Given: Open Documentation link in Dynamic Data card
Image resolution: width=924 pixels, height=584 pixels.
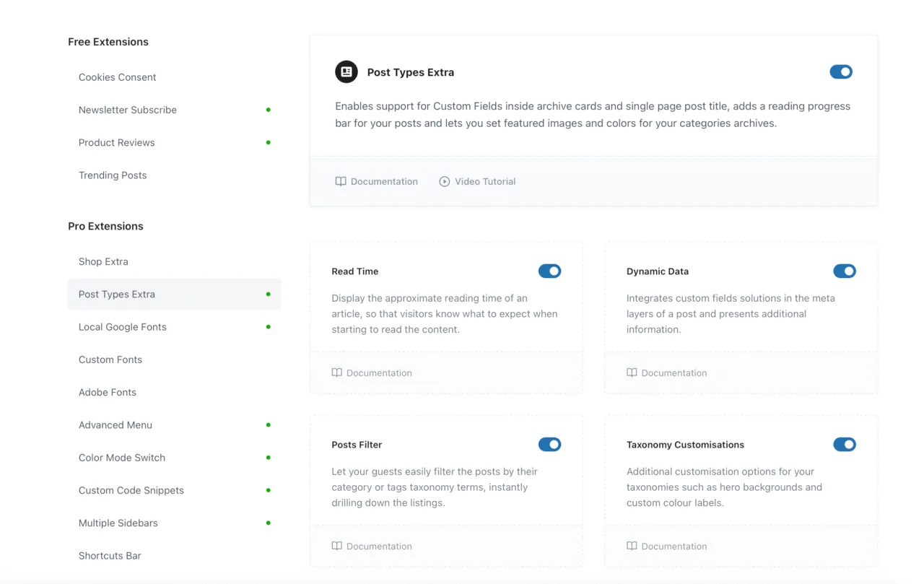Looking at the screenshot, I should click(674, 373).
